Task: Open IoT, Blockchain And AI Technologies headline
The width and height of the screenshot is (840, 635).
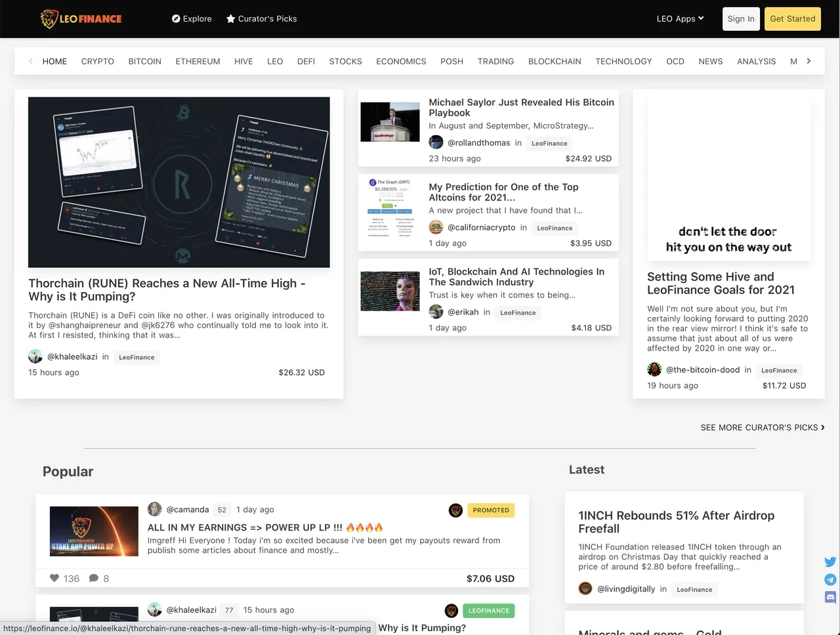Action: 516,277
